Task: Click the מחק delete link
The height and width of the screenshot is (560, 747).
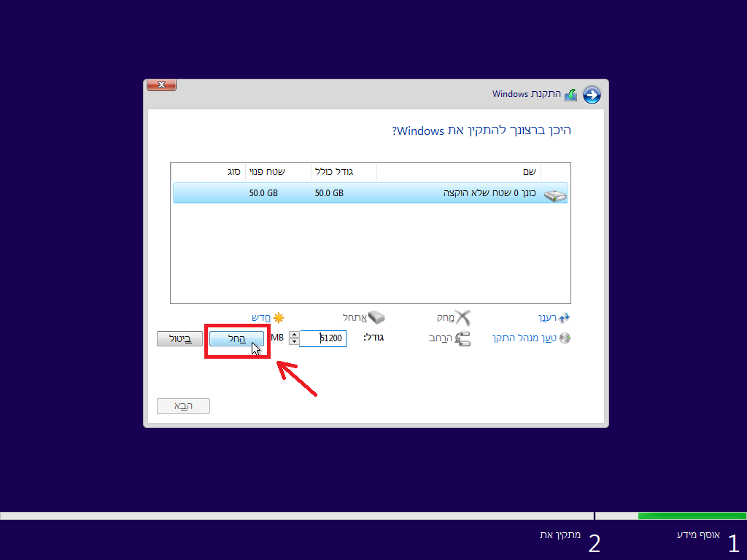Action: click(x=446, y=318)
